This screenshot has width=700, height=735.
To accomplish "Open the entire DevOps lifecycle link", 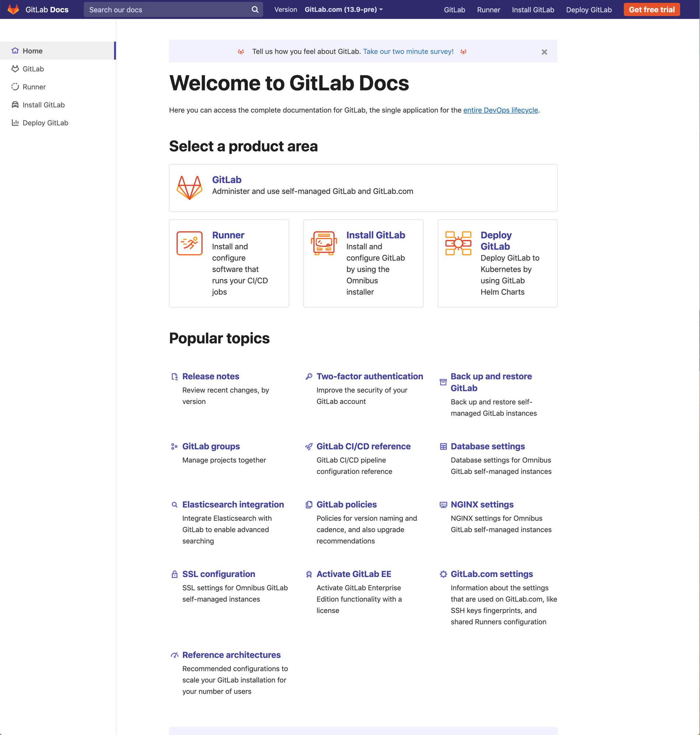I will click(x=500, y=110).
